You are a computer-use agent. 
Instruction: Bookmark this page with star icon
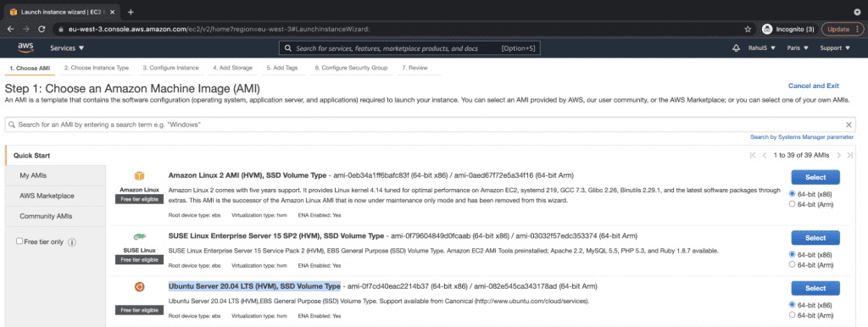748,29
